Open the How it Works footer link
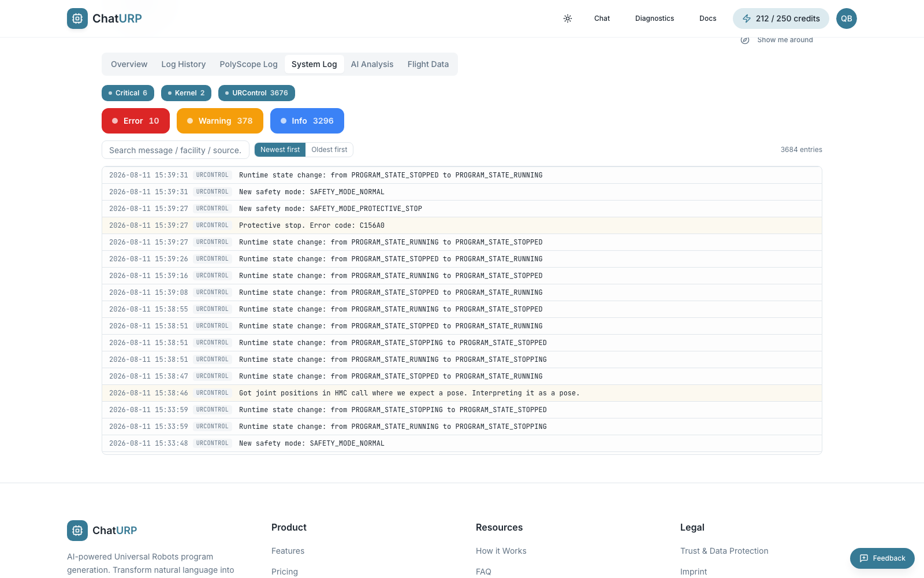The image size is (924, 578). [x=501, y=551]
